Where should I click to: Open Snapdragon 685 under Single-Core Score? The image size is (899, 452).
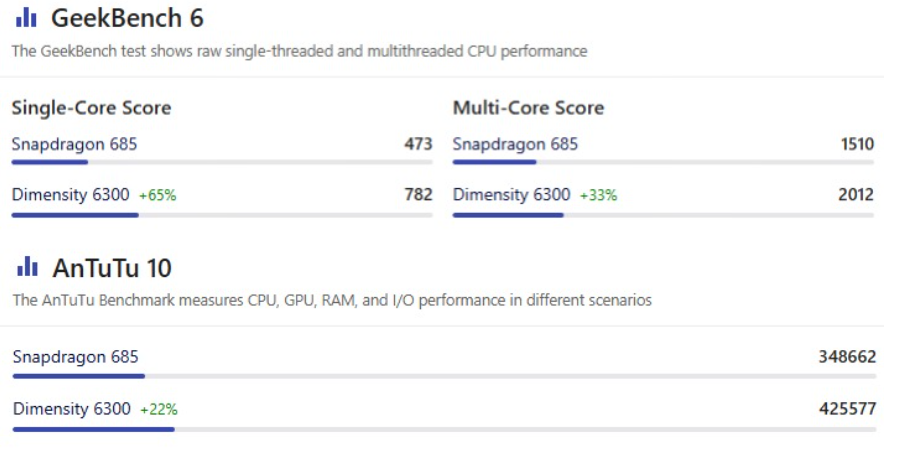click(x=74, y=144)
